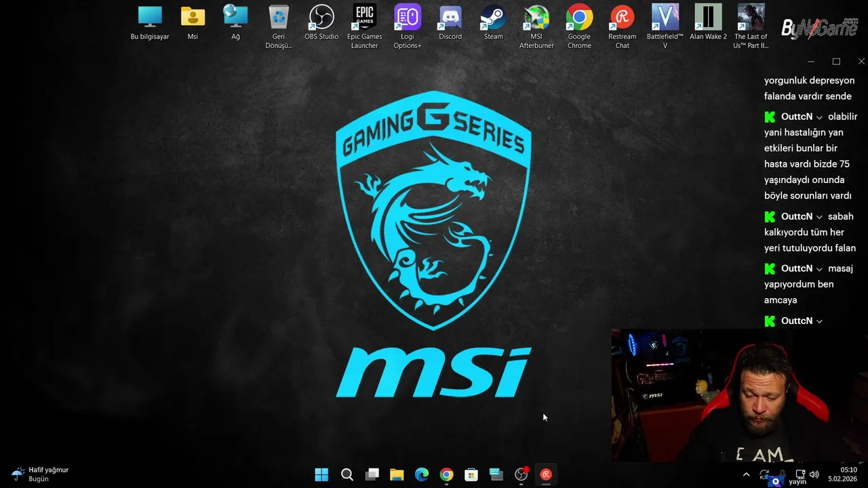
Task: Switch to Chrome on the taskbar
Action: click(x=446, y=474)
